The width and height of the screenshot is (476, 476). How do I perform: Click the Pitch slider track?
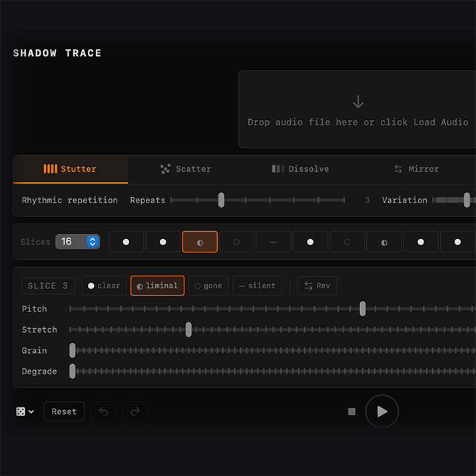[x=266, y=309]
